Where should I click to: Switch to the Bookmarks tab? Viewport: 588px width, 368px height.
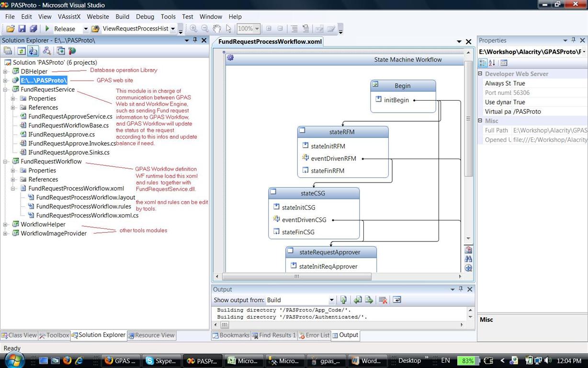click(x=231, y=335)
